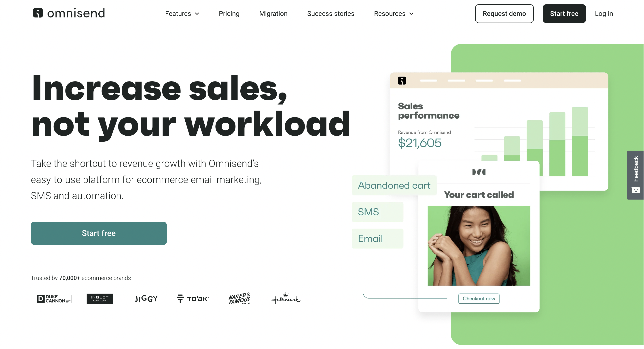
Task: Click the Naked and Famous brand logo
Action: tap(239, 298)
